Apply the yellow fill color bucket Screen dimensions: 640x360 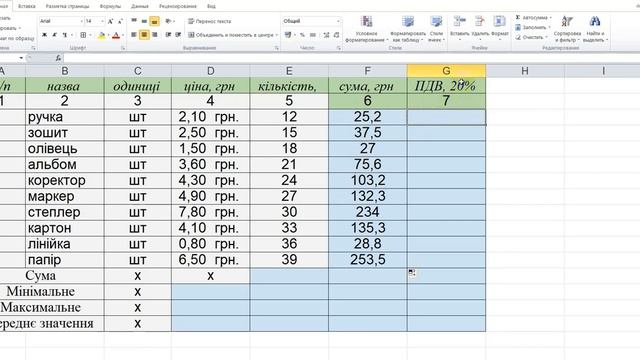tap(101, 36)
